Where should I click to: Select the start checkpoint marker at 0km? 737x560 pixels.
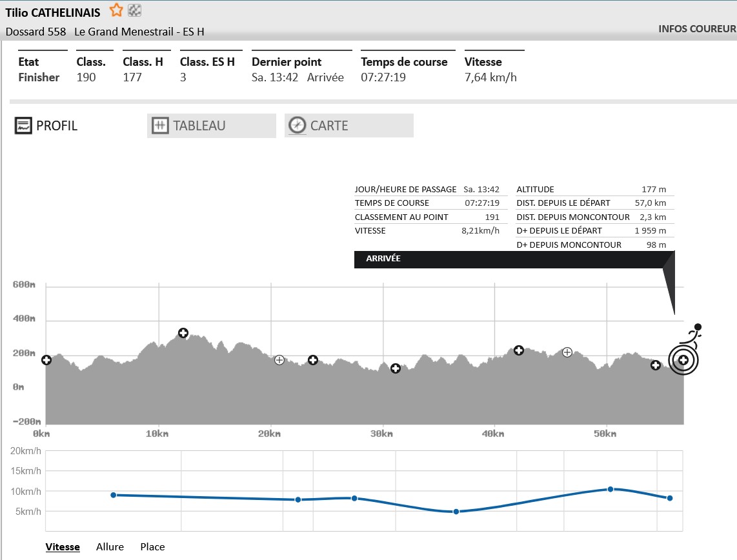point(46,360)
